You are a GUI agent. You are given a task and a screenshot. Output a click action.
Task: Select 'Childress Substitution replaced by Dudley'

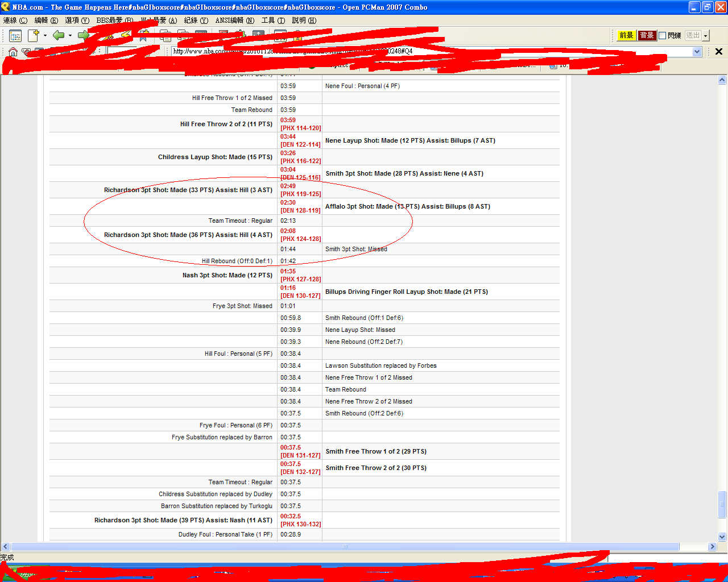coord(216,494)
